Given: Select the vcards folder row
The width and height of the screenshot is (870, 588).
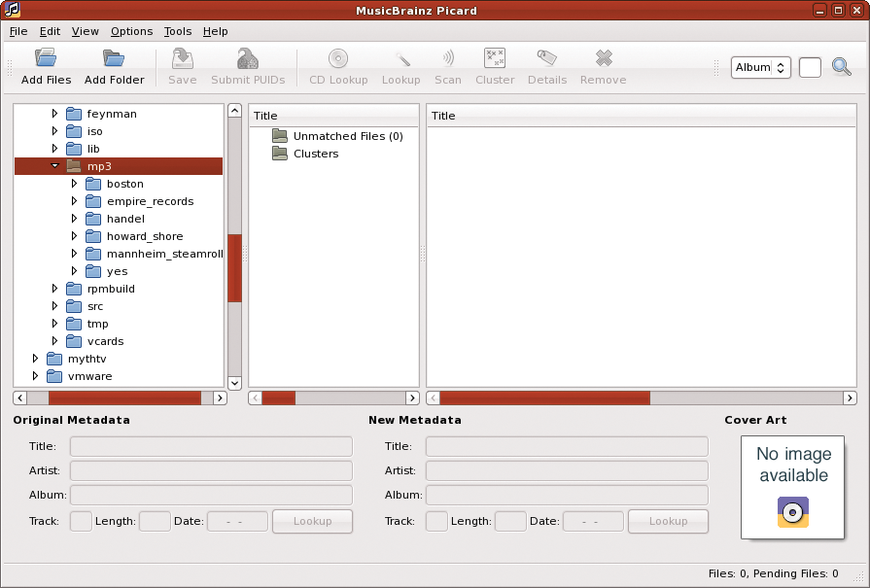Looking at the screenshot, I should (x=119, y=341).
